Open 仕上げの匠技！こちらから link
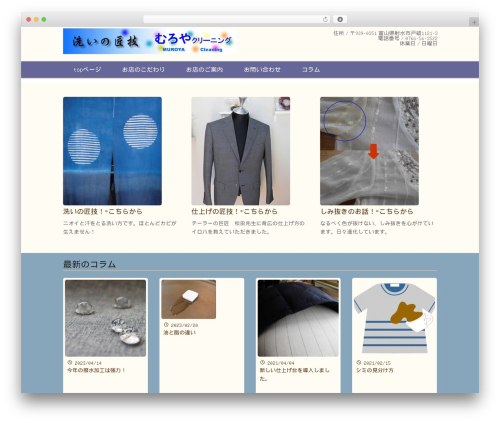 [234, 211]
